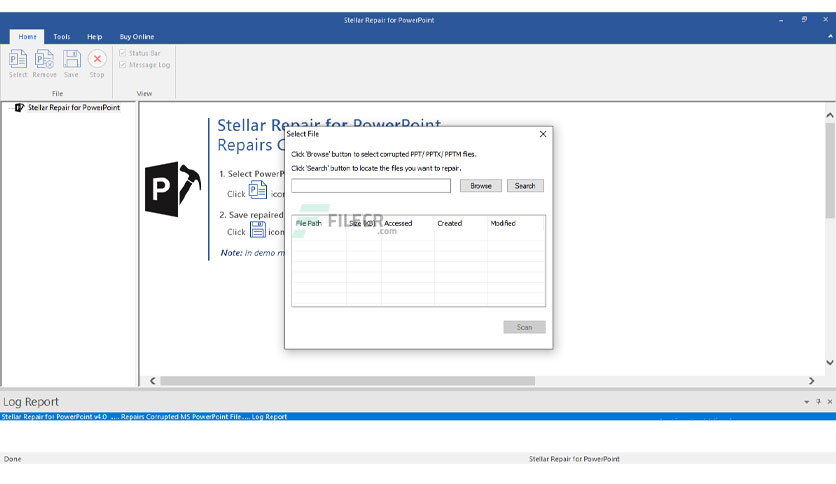This screenshot has height=484, width=836.
Task: Click the File Path column header
Action: pyautogui.click(x=308, y=223)
